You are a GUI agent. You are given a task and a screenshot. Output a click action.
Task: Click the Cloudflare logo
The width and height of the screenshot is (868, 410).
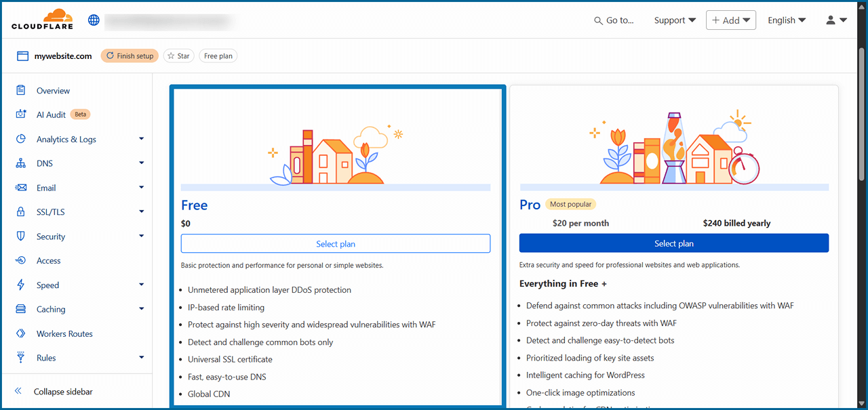[x=42, y=20]
